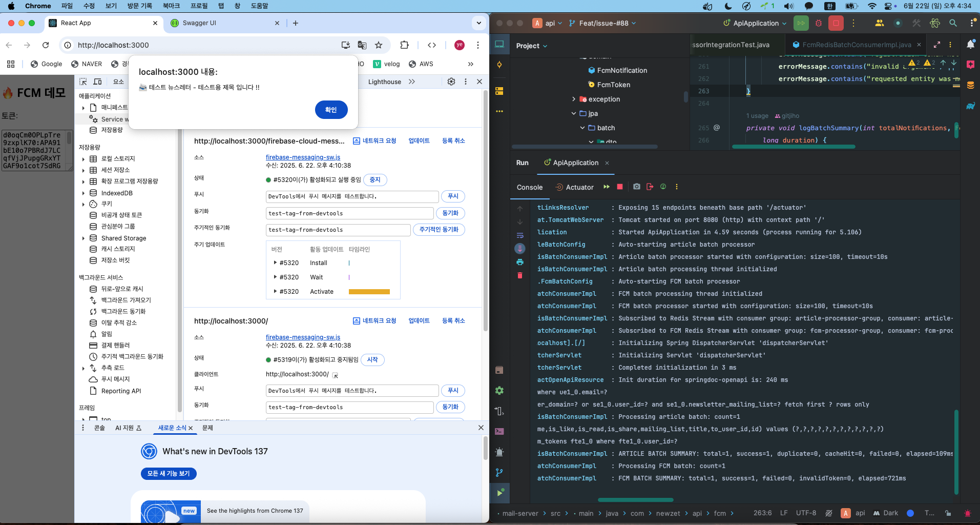
Task: Open DevTools settings gear
Action: click(x=451, y=82)
